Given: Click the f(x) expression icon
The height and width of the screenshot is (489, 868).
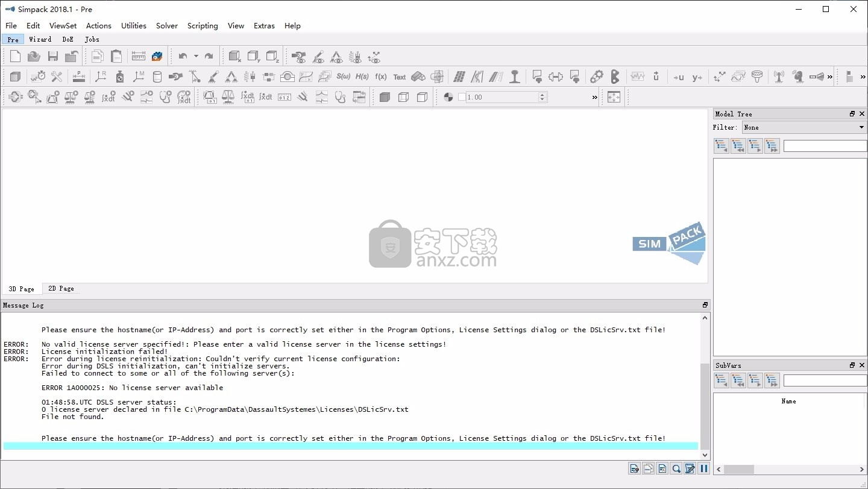Looking at the screenshot, I should (x=381, y=77).
